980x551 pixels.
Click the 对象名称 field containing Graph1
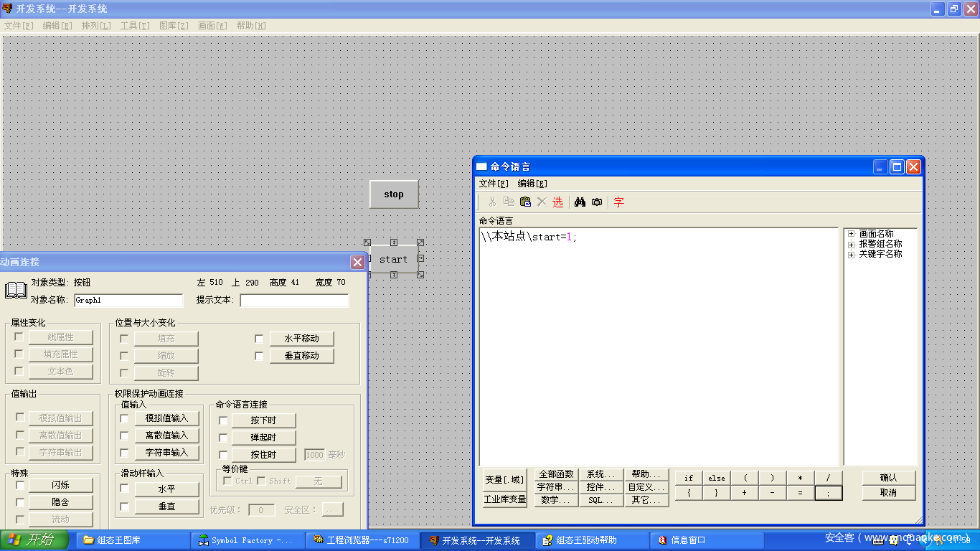click(x=128, y=301)
